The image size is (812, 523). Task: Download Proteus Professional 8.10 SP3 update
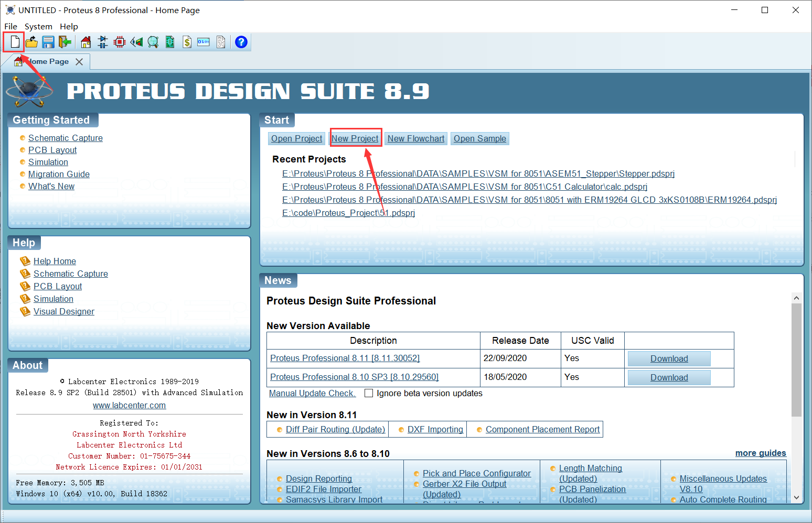pos(669,377)
